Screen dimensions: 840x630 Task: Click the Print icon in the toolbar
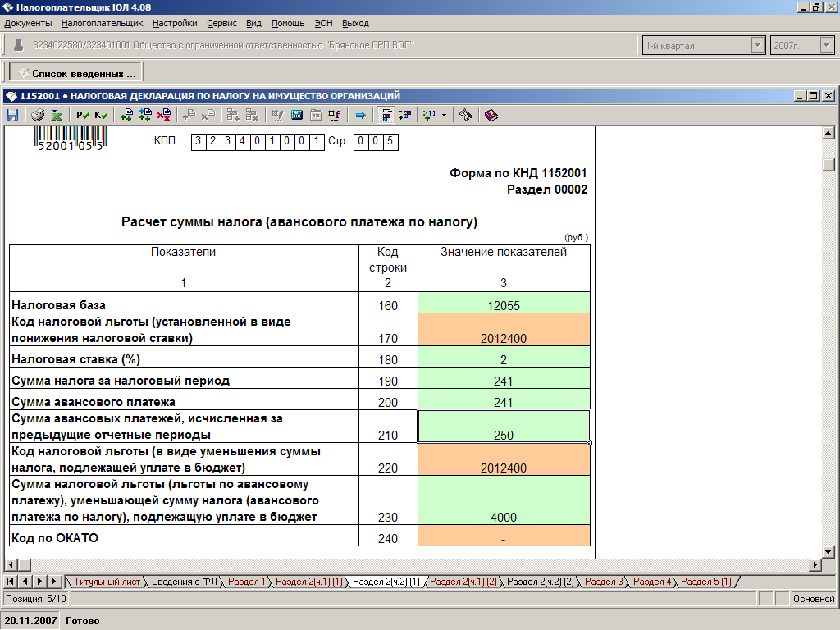pos(38,115)
